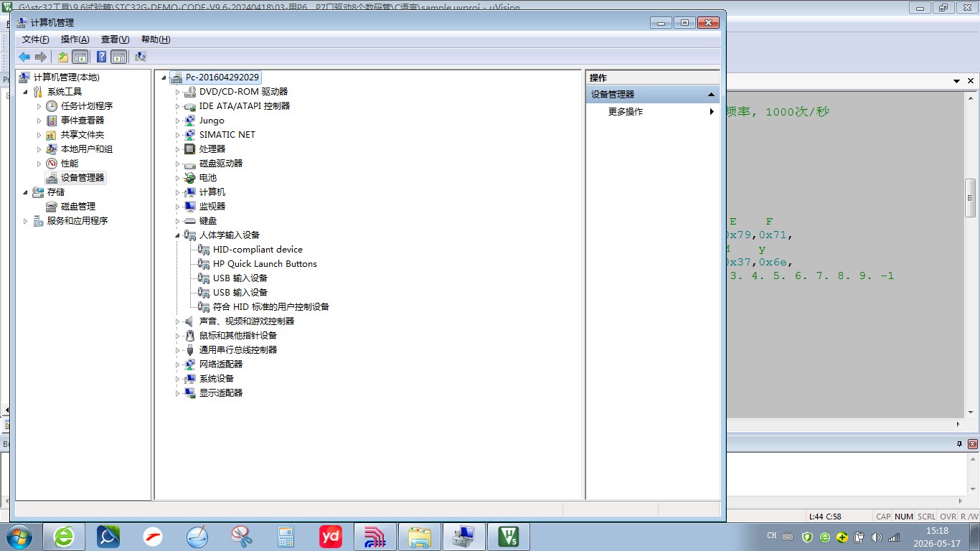Collapse the 设备管理器 actions section arrow

click(712, 95)
